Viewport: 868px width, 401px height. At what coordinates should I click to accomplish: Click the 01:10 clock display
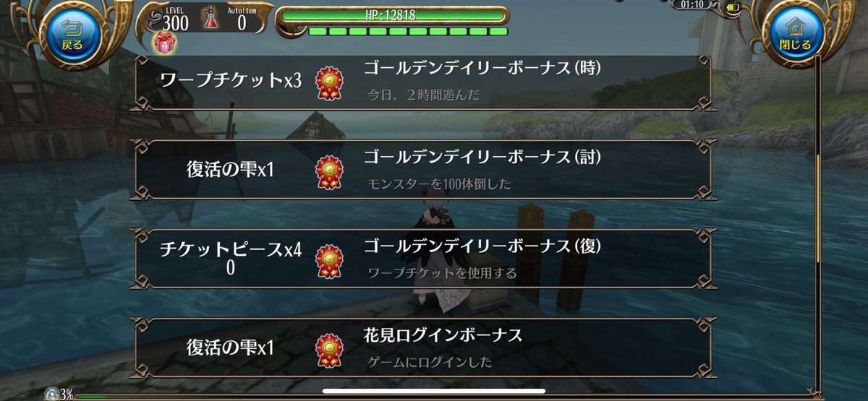(x=693, y=5)
